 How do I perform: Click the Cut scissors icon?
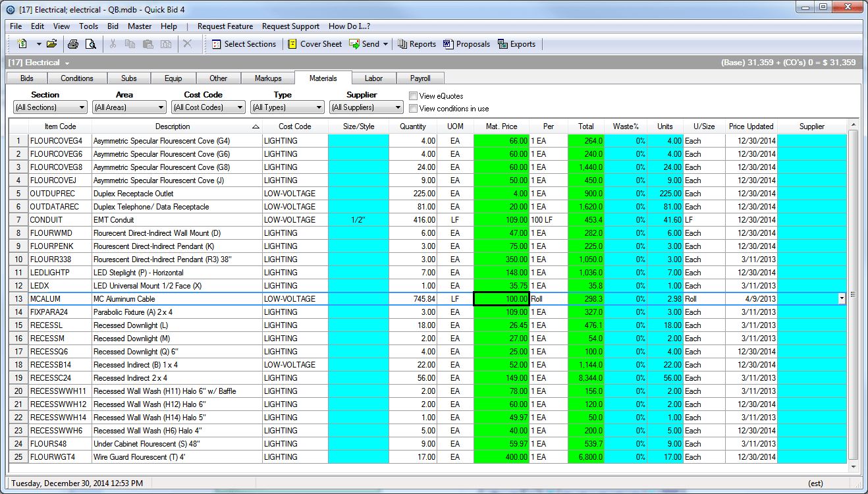(x=113, y=44)
